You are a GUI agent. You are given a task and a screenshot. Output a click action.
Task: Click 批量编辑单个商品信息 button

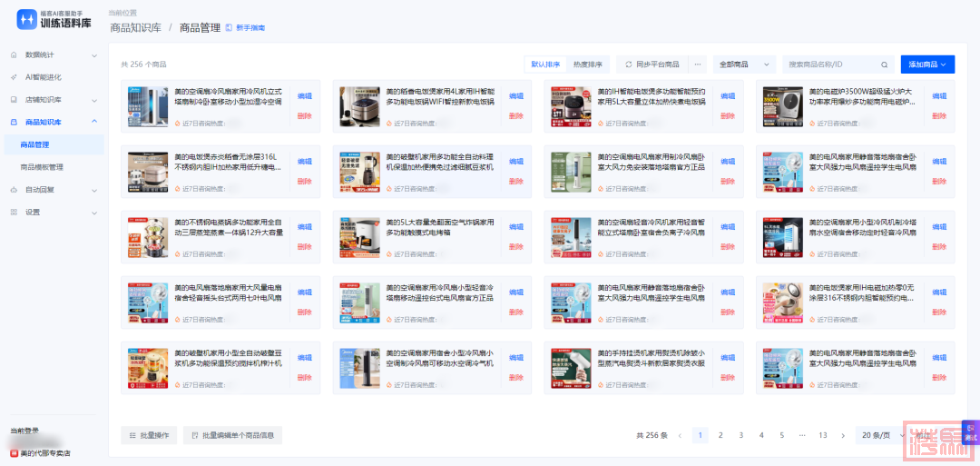232,435
